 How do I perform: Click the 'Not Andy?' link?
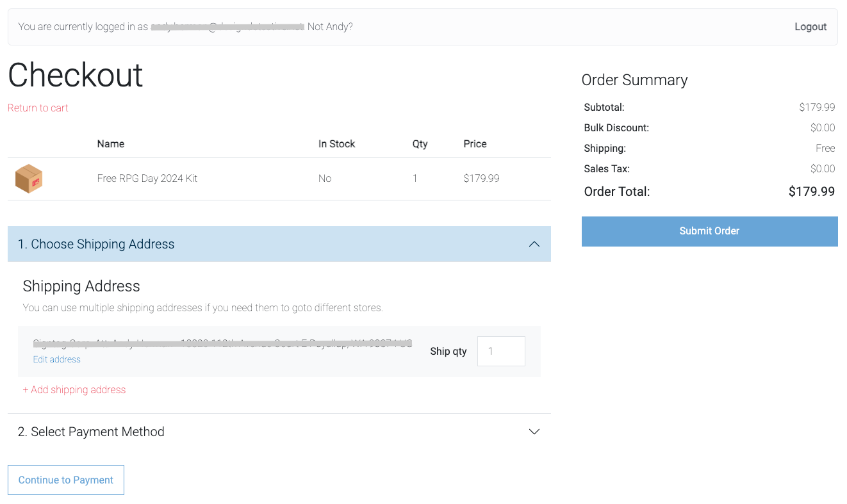330,27
